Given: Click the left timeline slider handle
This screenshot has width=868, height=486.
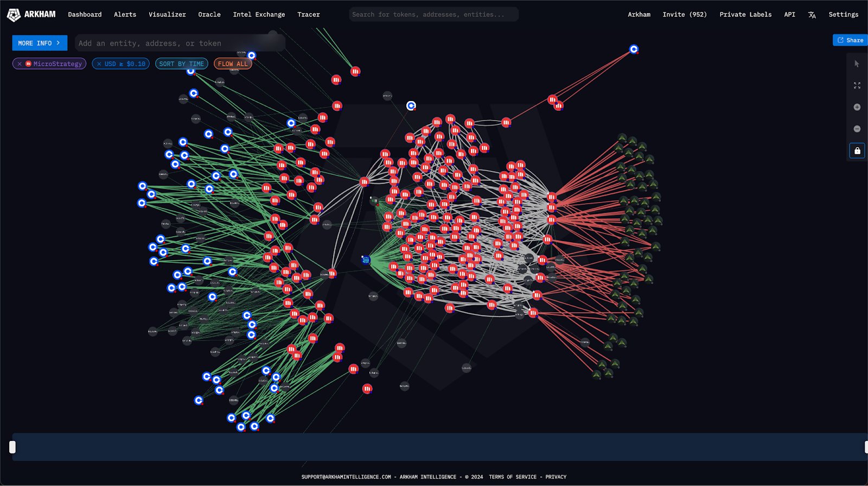Looking at the screenshot, I should pyautogui.click(x=12, y=447).
